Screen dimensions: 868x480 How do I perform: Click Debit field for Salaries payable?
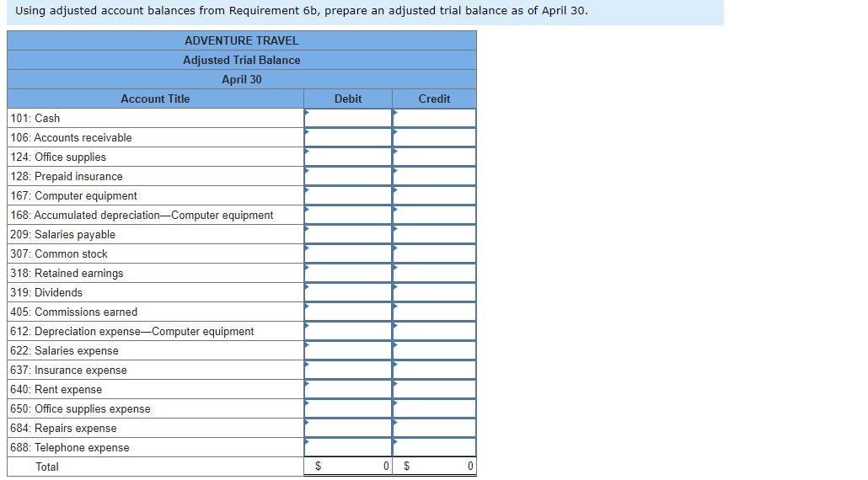pyautogui.click(x=348, y=234)
